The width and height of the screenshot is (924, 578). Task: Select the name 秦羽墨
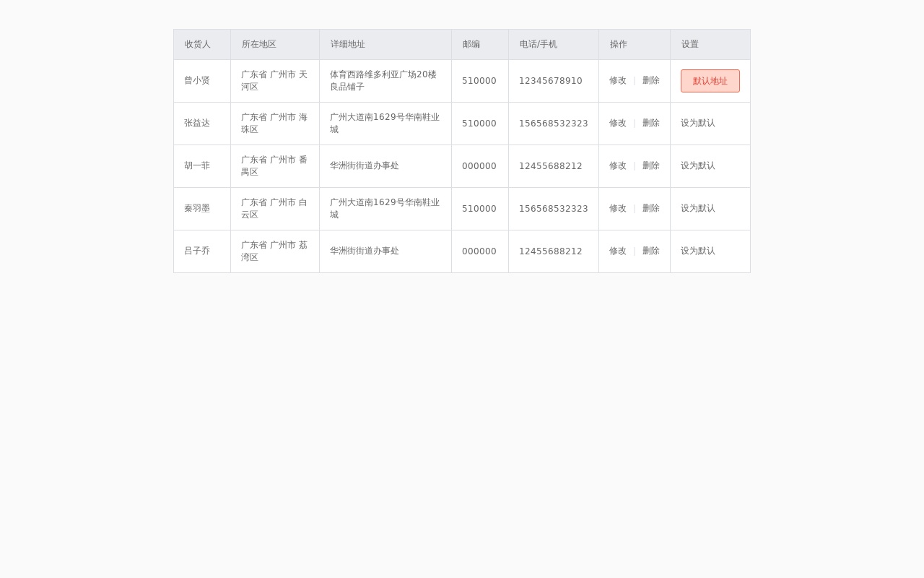point(197,208)
